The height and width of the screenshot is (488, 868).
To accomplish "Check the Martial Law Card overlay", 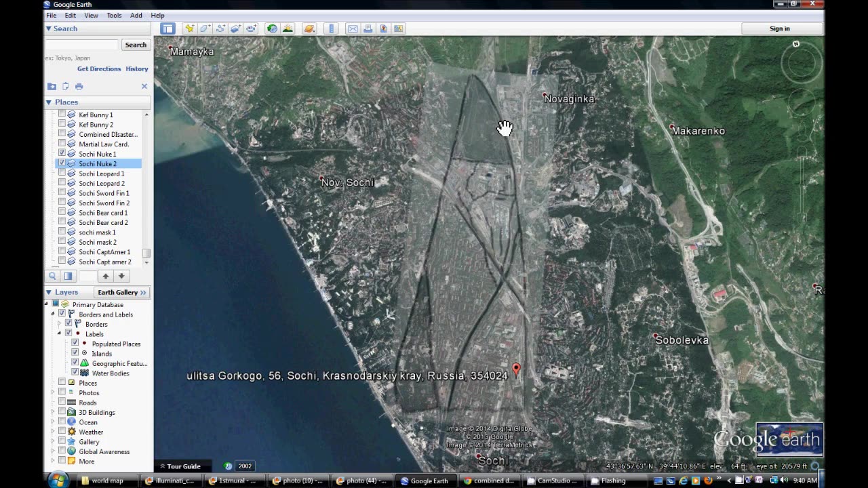I will pos(62,144).
